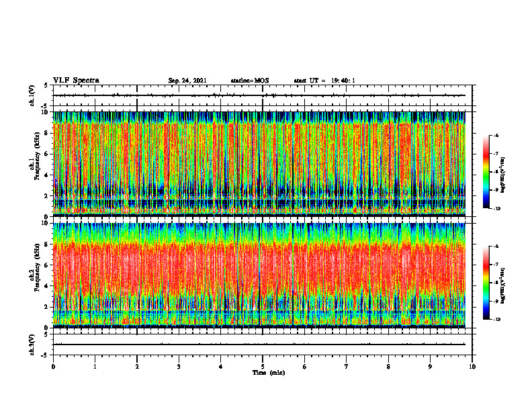Click the time axis tick label "2"
The height and width of the screenshot is (411, 532).
coord(137,367)
